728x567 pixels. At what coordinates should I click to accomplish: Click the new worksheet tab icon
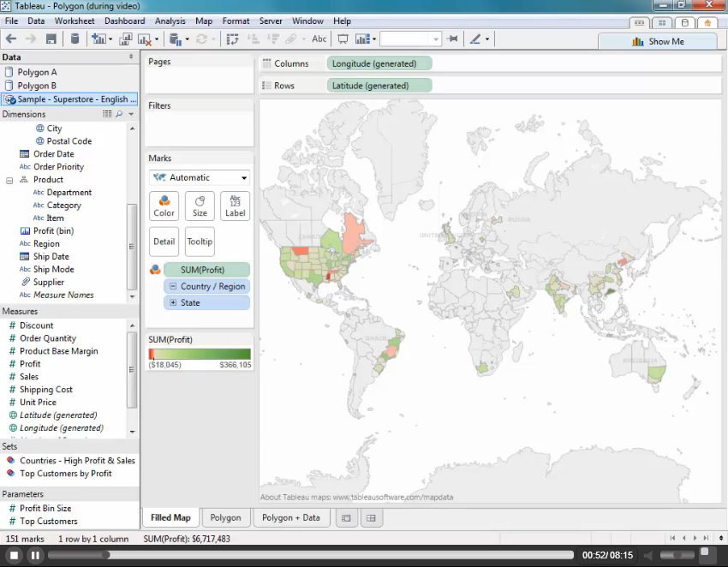pos(346,518)
